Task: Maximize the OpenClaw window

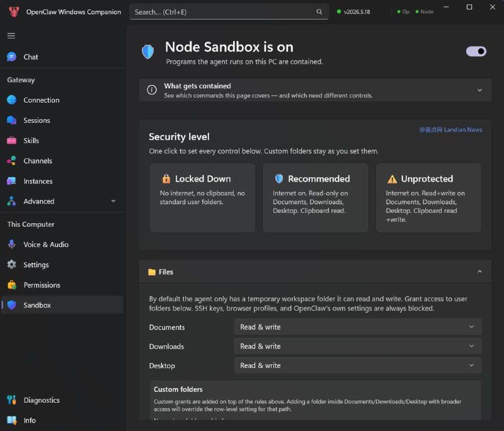Action: pyautogui.click(x=469, y=7)
